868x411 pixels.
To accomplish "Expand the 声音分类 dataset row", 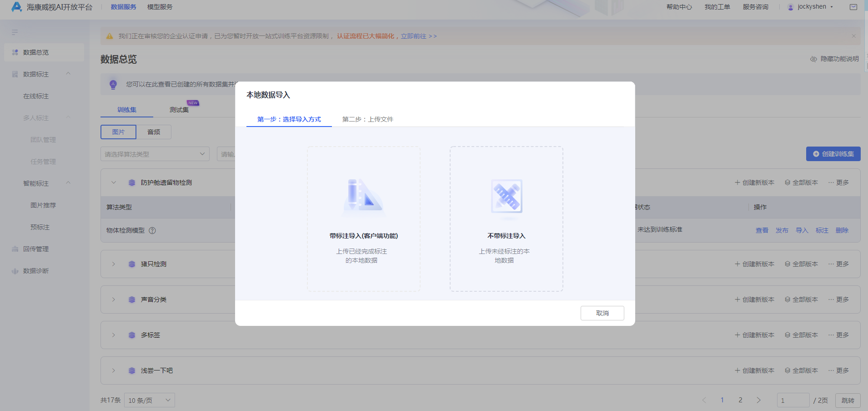I will coord(114,299).
